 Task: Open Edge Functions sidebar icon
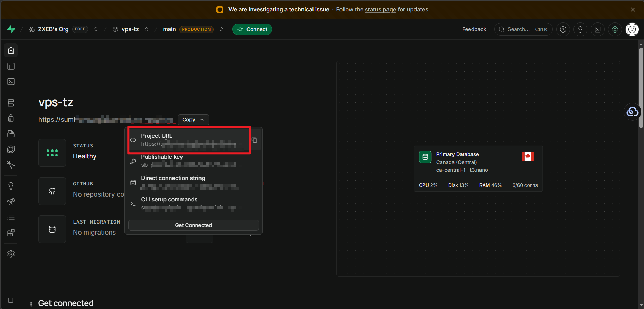[11, 149]
